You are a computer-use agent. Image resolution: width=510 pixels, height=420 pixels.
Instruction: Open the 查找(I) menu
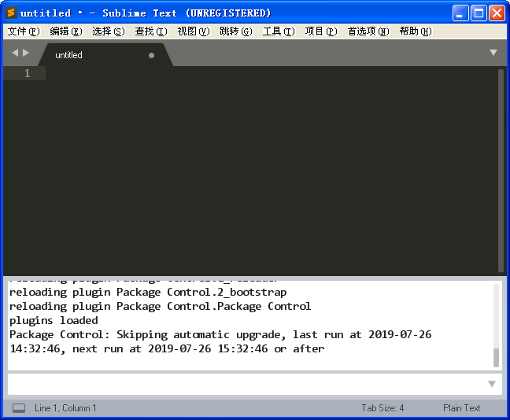[151, 31]
